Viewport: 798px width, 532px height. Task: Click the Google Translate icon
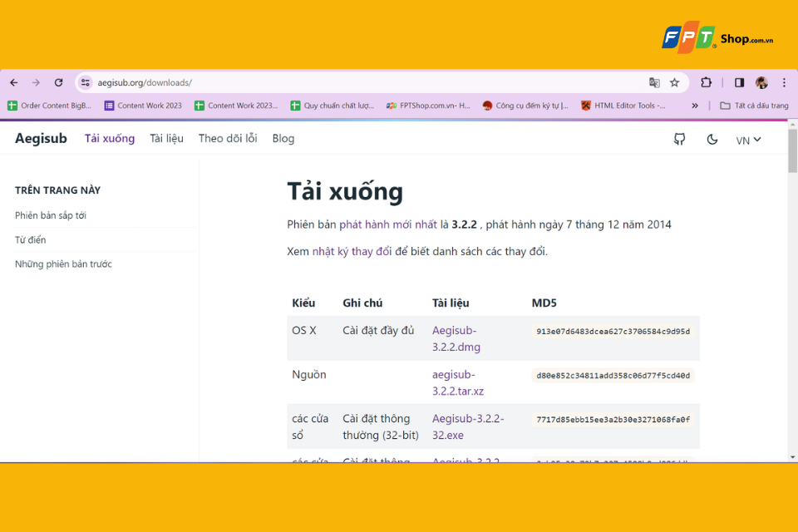pos(654,82)
